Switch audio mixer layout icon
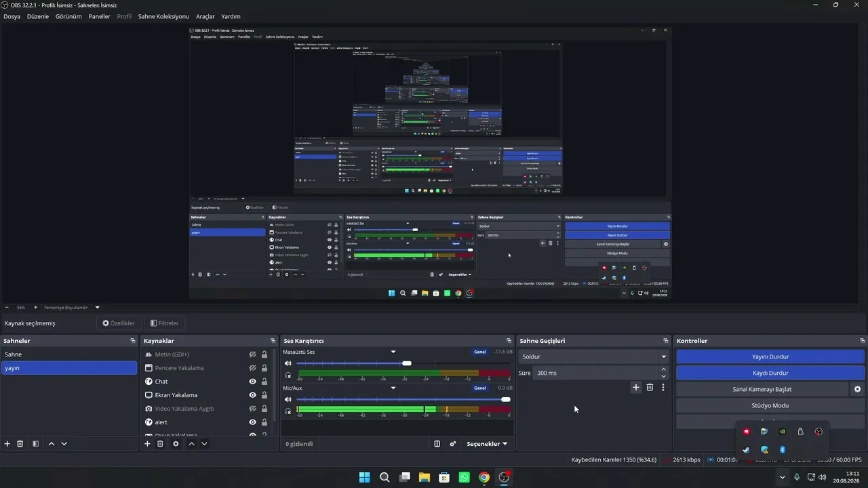868x488 pixels. click(x=437, y=444)
